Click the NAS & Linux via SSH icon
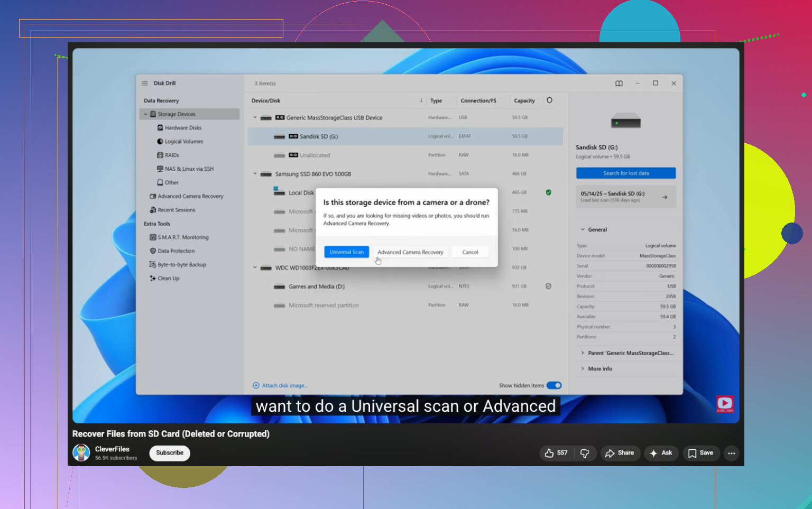 point(160,169)
